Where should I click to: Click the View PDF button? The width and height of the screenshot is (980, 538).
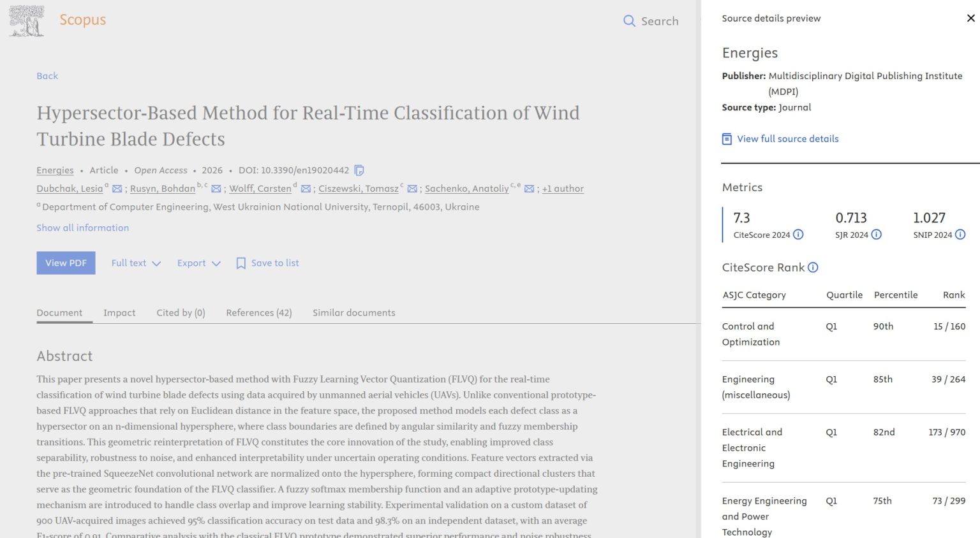pos(66,263)
